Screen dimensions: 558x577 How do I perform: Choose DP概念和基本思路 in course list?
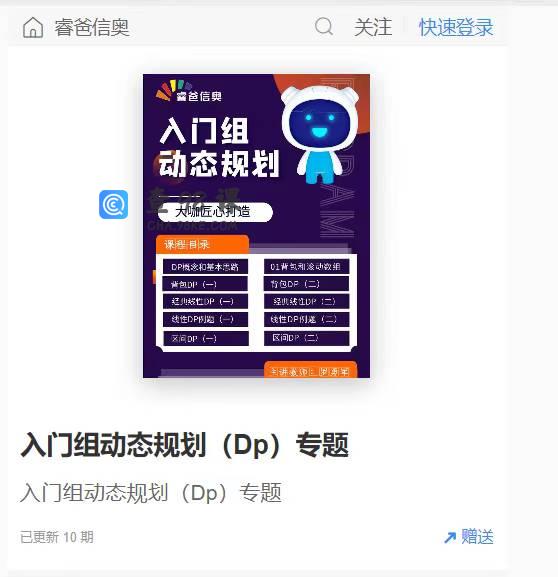click(x=205, y=267)
